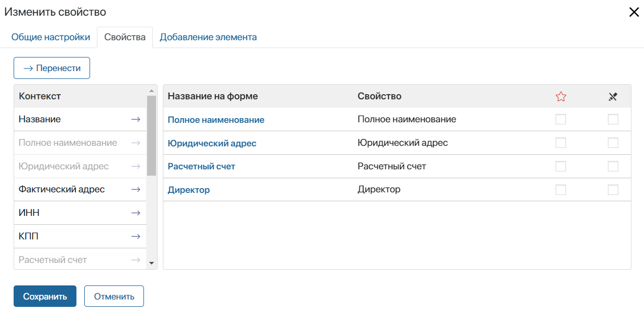The width and height of the screenshot is (644, 310).
Task: Click the Сохранить button
Action: click(45, 296)
